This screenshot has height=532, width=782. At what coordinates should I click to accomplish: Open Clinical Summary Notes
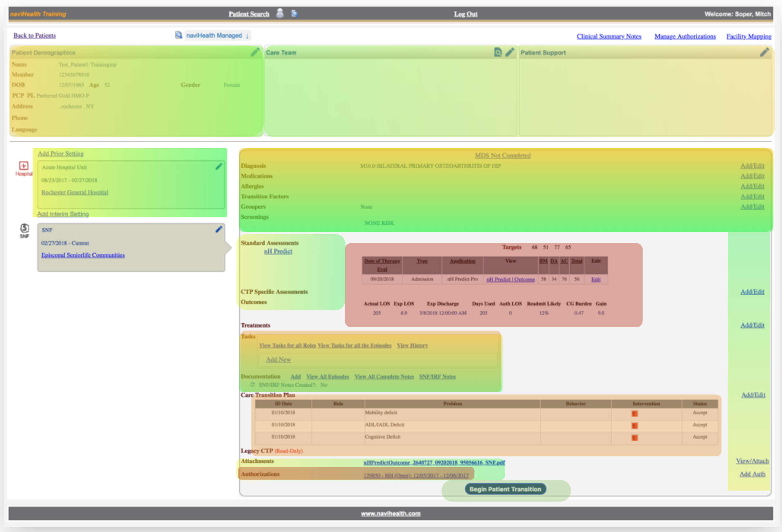pos(609,36)
